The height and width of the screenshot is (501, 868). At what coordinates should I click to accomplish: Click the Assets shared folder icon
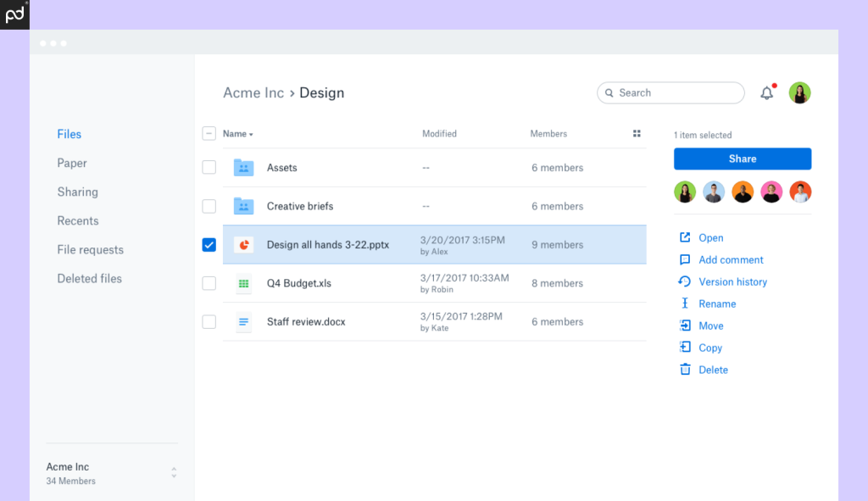[x=243, y=167]
